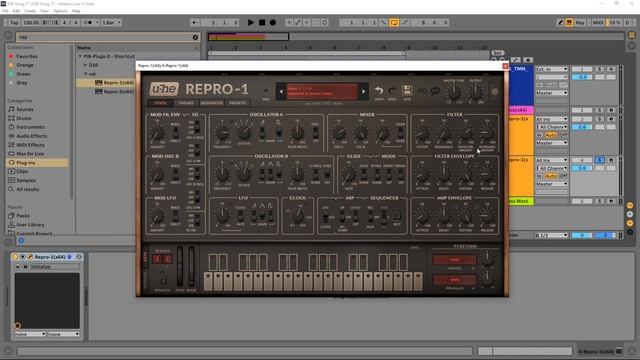The image size is (640, 360).
Task: Open Repro-1 settings gear icon
Action: coord(495,91)
